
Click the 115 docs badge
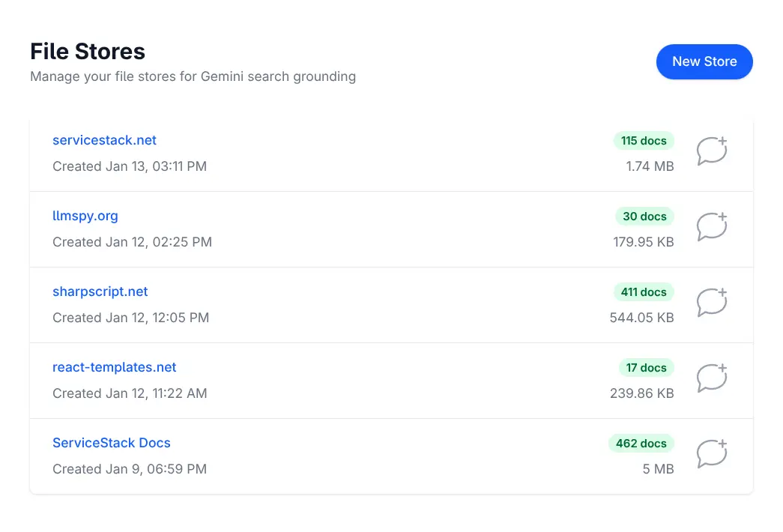pos(644,141)
